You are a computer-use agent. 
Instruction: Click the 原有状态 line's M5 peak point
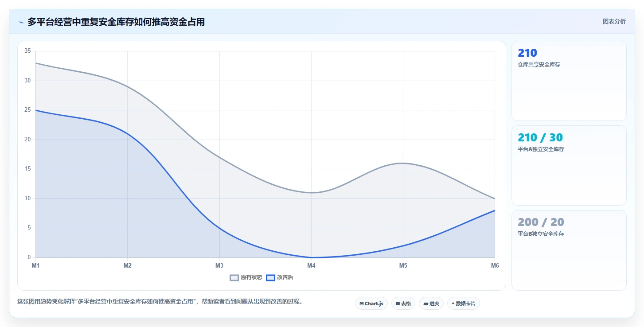point(403,163)
